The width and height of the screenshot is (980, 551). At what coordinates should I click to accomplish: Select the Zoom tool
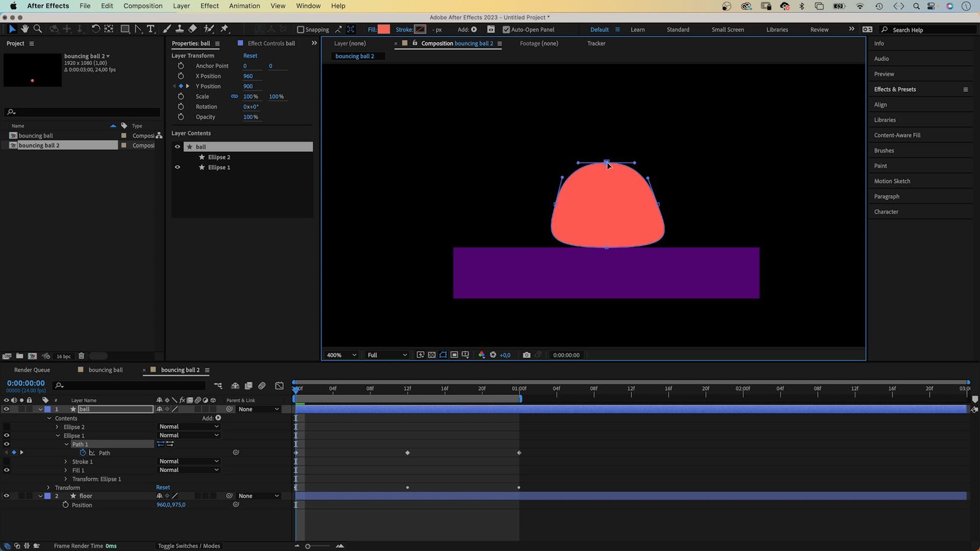pyautogui.click(x=38, y=29)
